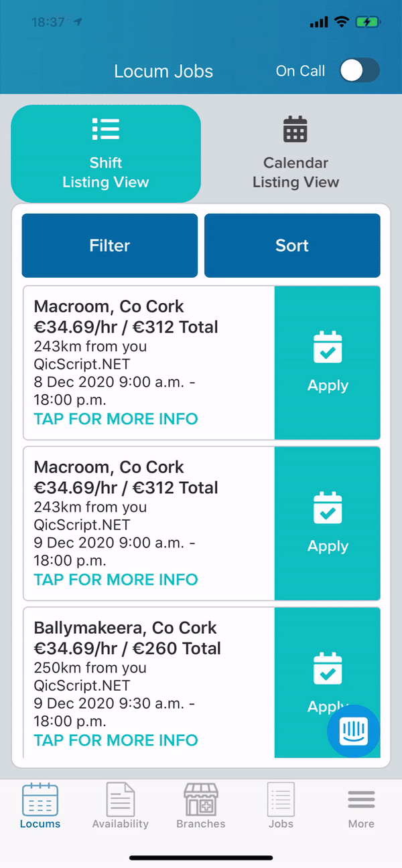Open the Sort options
402x868 pixels.
[x=292, y=246]
